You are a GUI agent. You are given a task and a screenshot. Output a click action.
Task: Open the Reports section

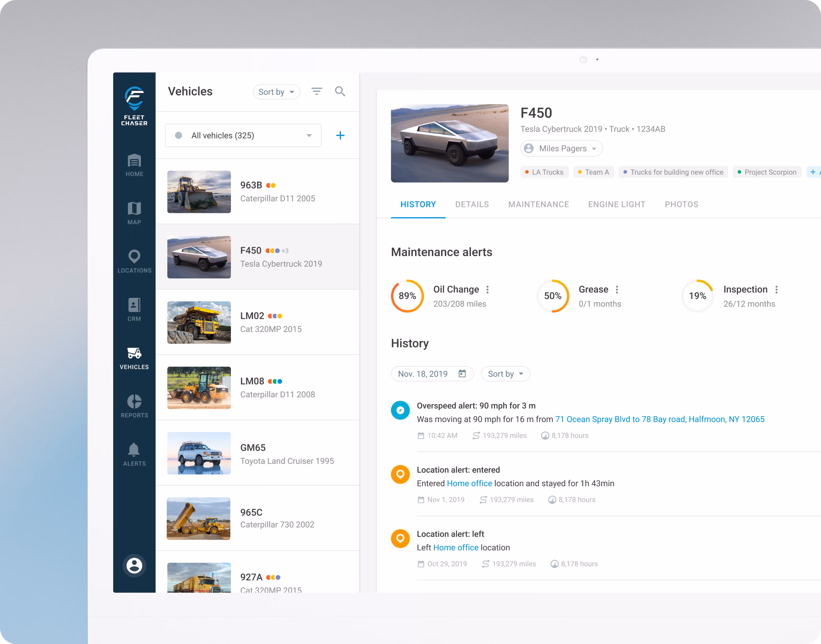(134, 406)
